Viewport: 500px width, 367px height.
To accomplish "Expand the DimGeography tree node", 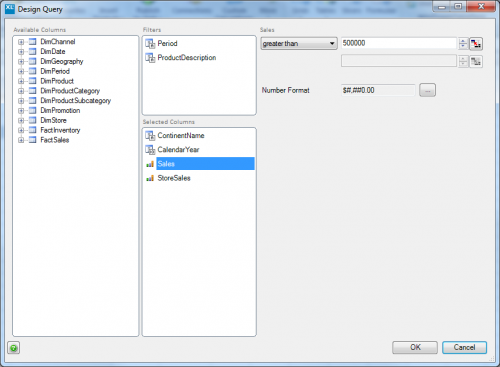I will click(x=21, y=62).
